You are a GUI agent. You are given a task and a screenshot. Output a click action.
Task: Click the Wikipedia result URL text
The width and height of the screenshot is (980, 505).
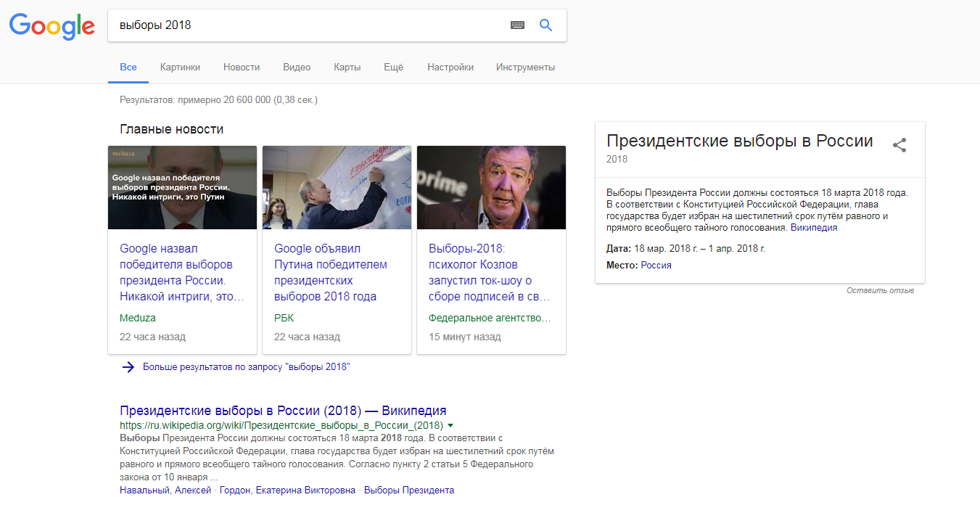(281, 425)
